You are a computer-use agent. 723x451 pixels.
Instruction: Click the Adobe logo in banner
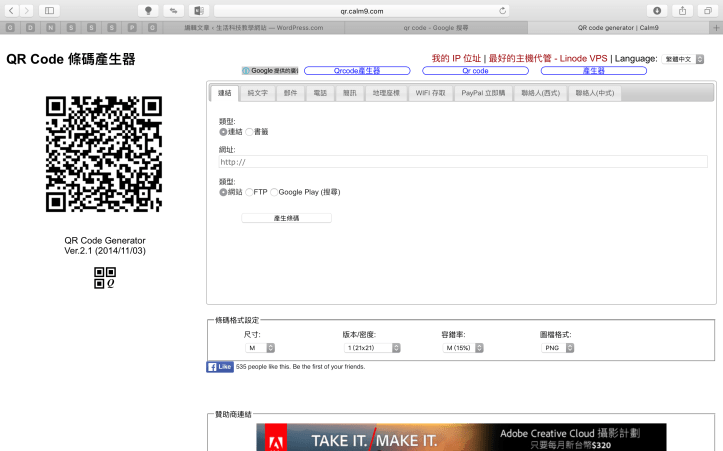[x=276, y=439]
